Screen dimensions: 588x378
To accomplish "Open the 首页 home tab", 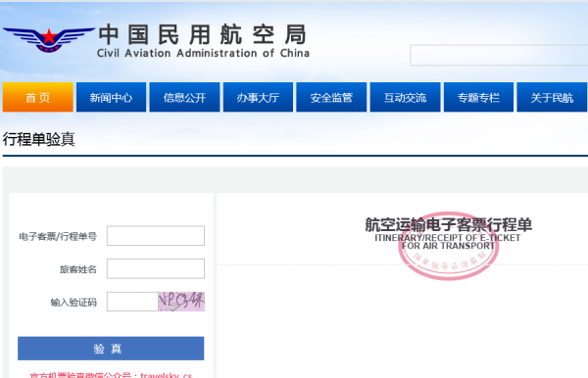I will pos(38,97).
